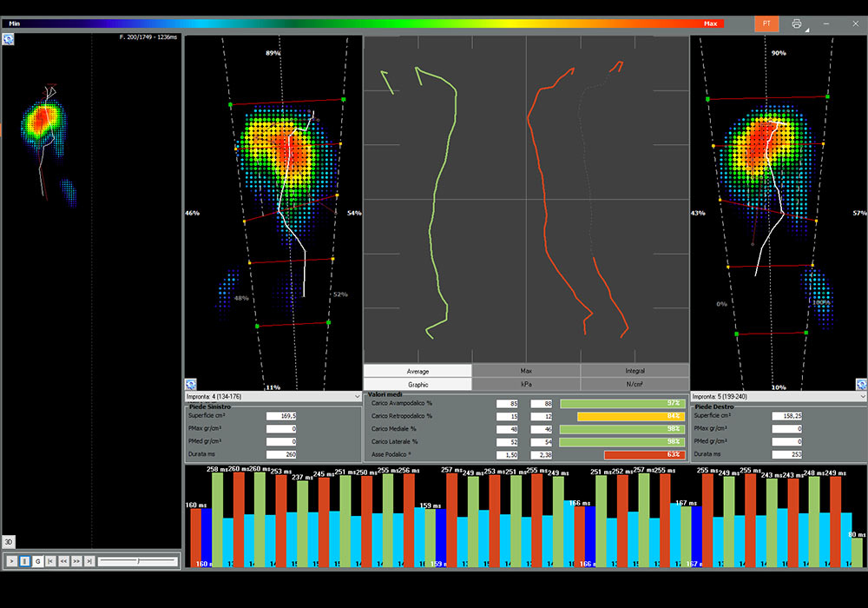
Task: Toggle the 3D view button
Action: click(9, 541)
